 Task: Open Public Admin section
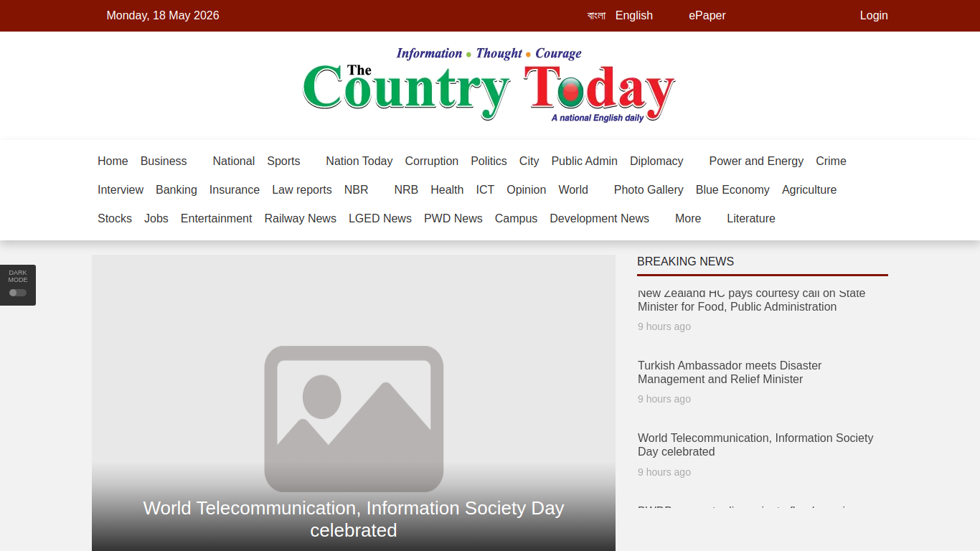pyautogui.click(x=585, y=161)
